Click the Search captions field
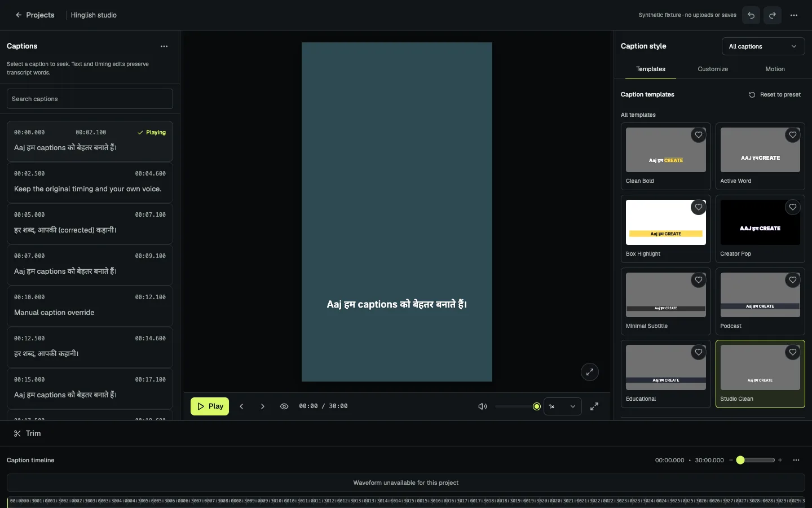 point(90,99)
